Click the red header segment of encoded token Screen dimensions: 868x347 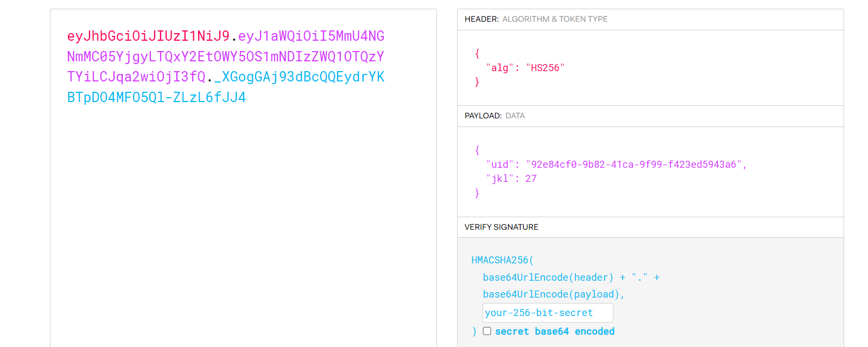[x=148, y=36]
